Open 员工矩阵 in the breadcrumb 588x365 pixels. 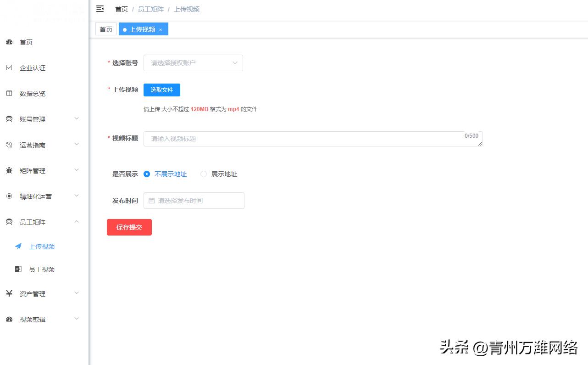coord(151,9)
